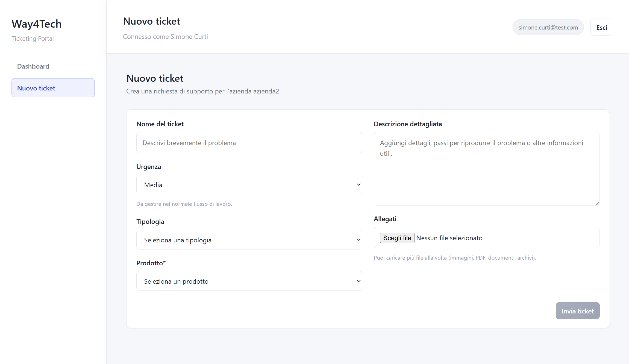Click the simone.curti@test.com account chip
This screenshot has height=364, width=629.
click(x=548, y=27)
